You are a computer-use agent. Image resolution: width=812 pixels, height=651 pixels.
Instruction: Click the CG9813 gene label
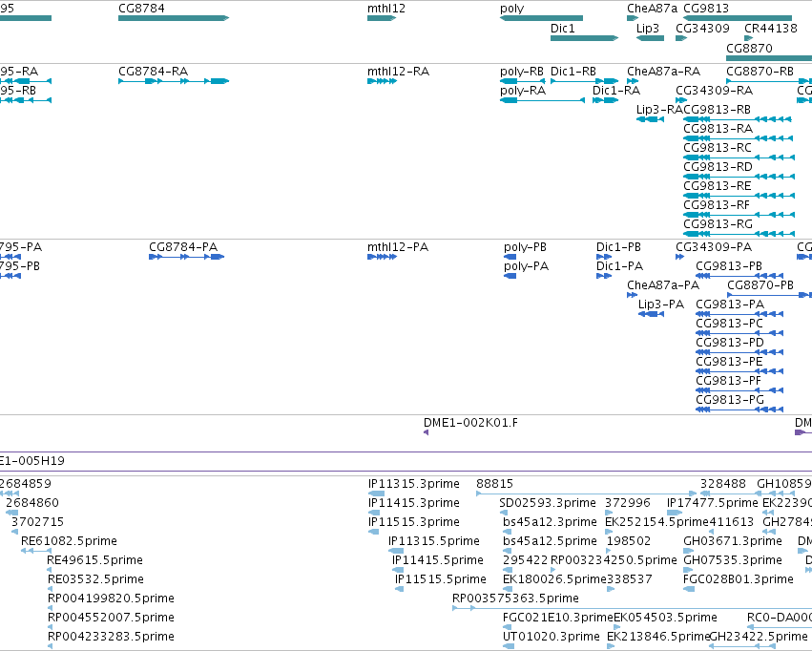[706, 9]
